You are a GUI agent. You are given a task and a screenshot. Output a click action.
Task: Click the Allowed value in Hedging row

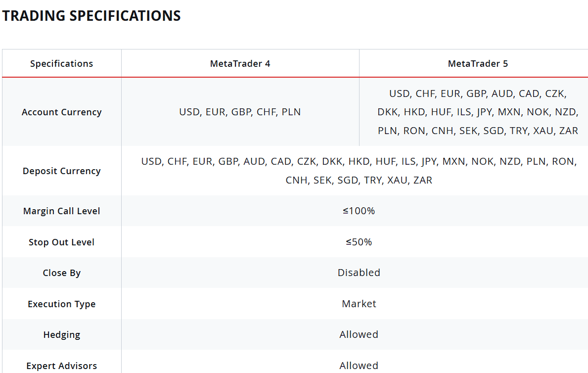(x=359, y=334)
